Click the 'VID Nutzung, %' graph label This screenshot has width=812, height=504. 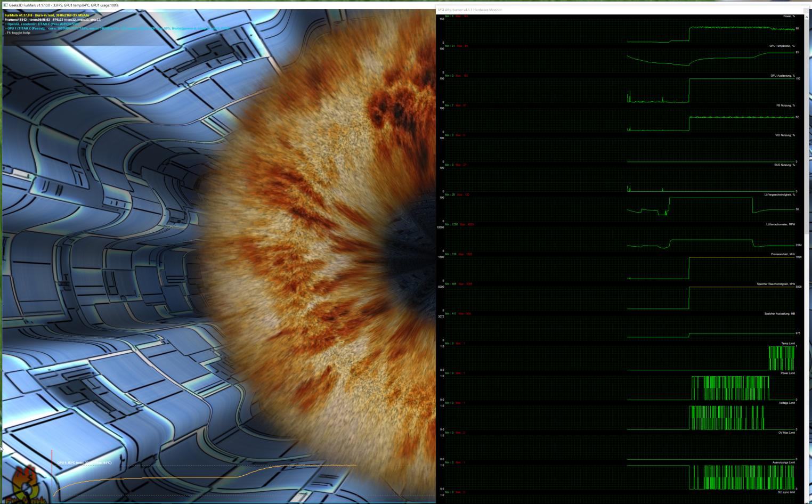(785, 135)
